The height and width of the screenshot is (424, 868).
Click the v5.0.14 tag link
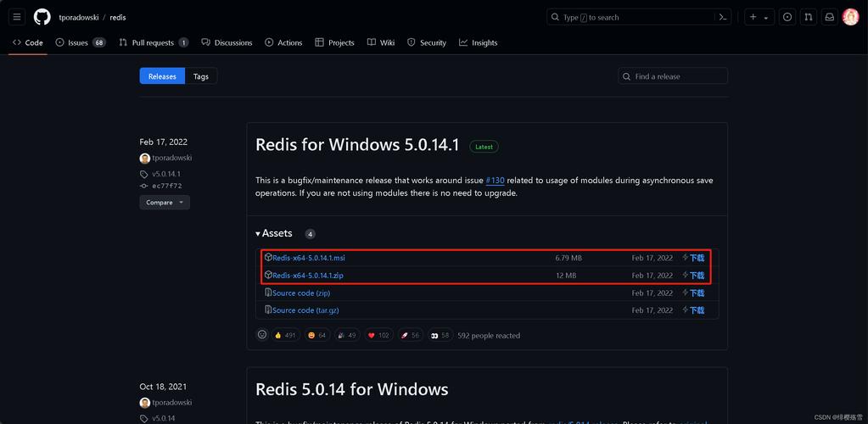[163, 418]
